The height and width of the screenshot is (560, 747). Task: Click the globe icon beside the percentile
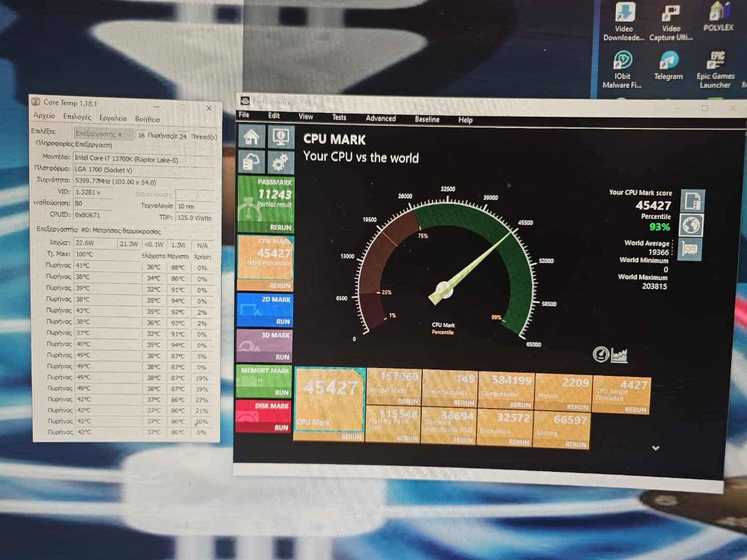click(x=692, y=225)
